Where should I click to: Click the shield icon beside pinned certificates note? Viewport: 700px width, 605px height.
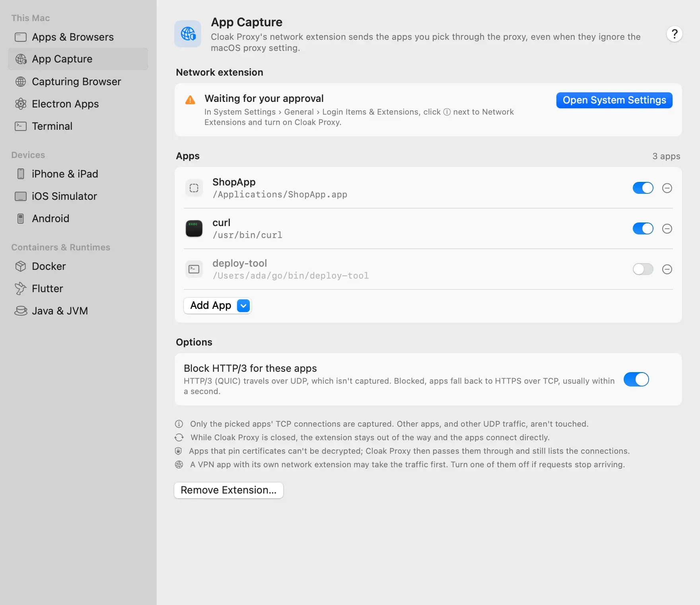(179, 451)
